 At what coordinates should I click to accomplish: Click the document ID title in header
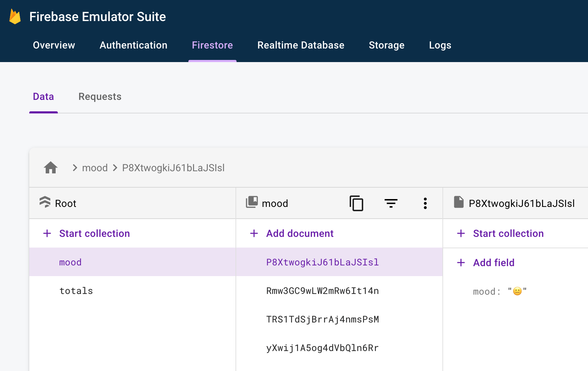pyautogui.click(x=522, y=203)
